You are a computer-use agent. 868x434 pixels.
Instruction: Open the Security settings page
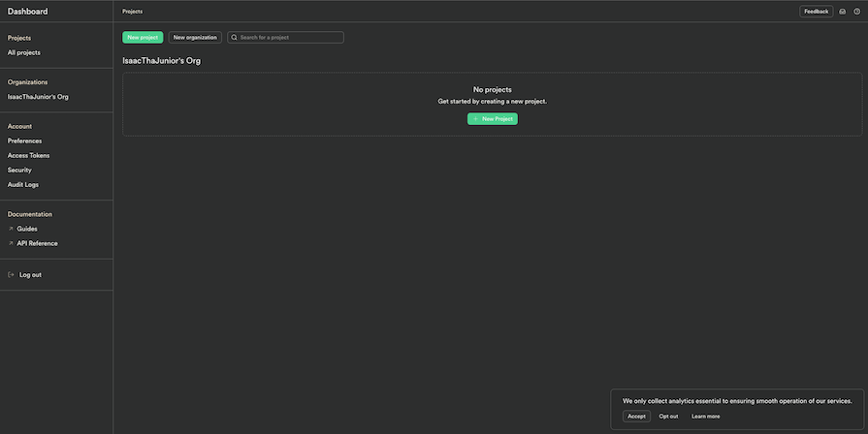[19, 170]
